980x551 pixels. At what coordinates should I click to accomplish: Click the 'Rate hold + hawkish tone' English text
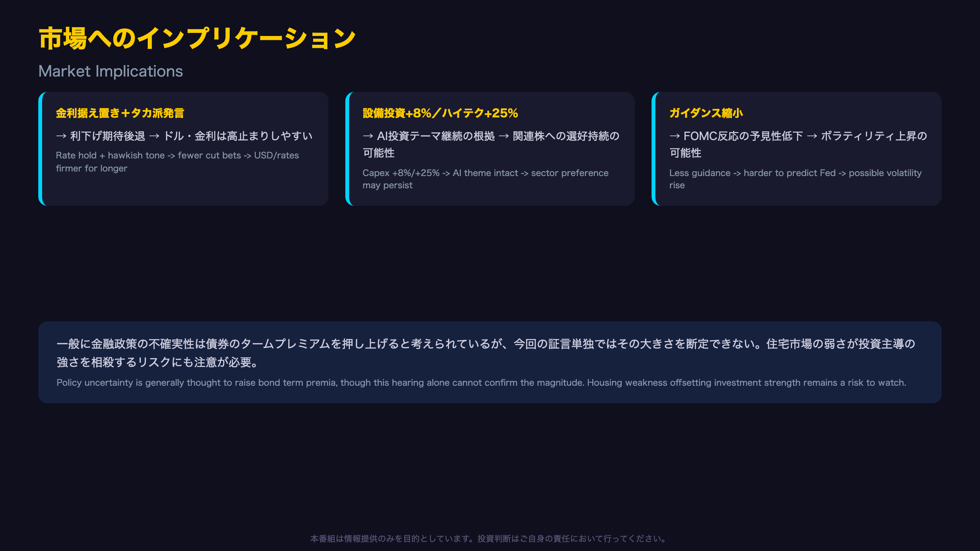click(x=177, y=162)
